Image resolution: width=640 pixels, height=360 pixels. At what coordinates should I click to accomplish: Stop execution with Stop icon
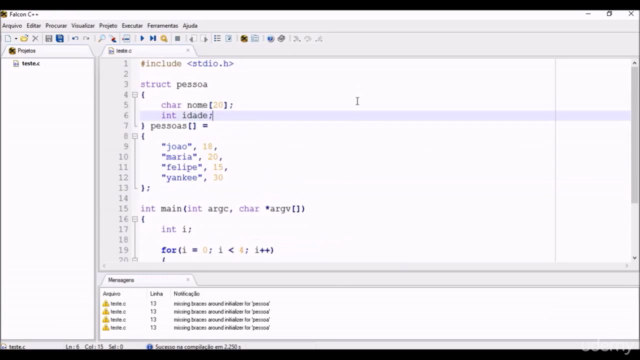coord(178,38)
